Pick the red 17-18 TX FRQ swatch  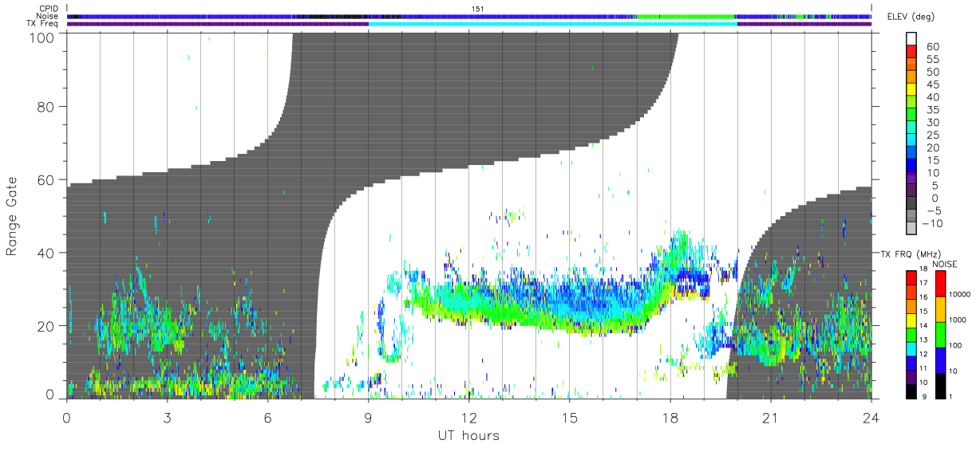click(913, 277)
